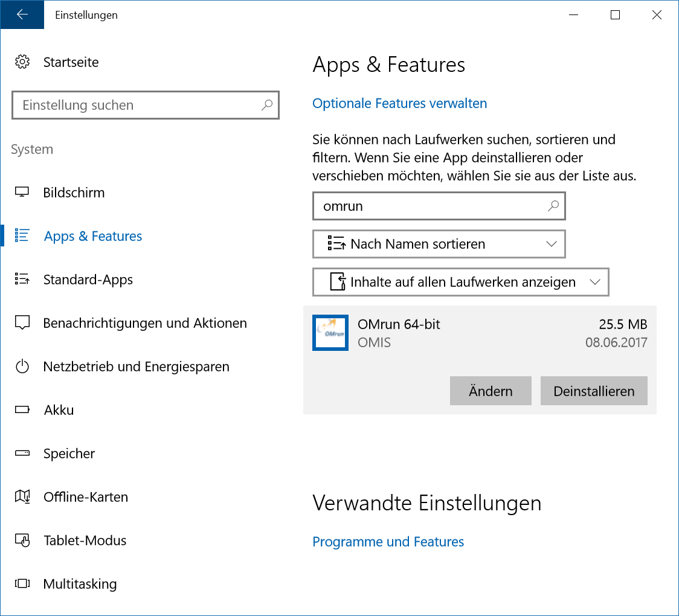The width and height of the screenshot is (679, 616).
Task: Expand the Nach Namen sortieren dropdown
Action: tap(439, 244)
